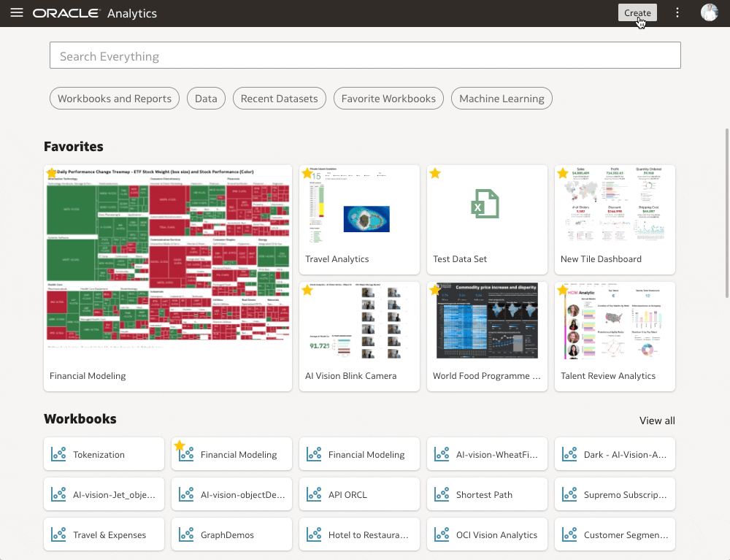Click the Excel file icon of Test Data Set
This screenshot has width=730, height=560.
485,204
